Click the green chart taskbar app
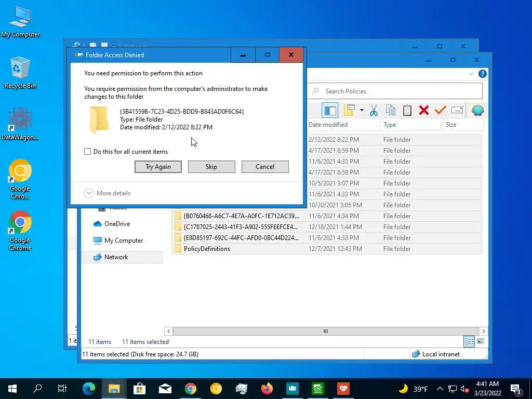The image size is (532, 399). click(x=317, y=389)
